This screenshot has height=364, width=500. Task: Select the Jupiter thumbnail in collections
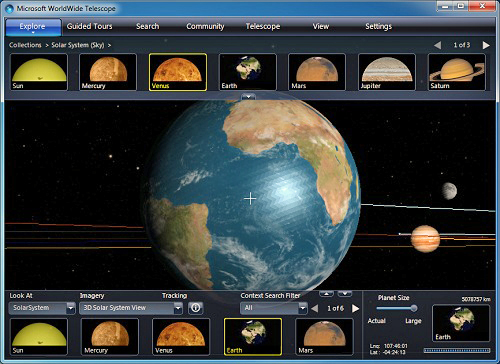coord(387,72)
